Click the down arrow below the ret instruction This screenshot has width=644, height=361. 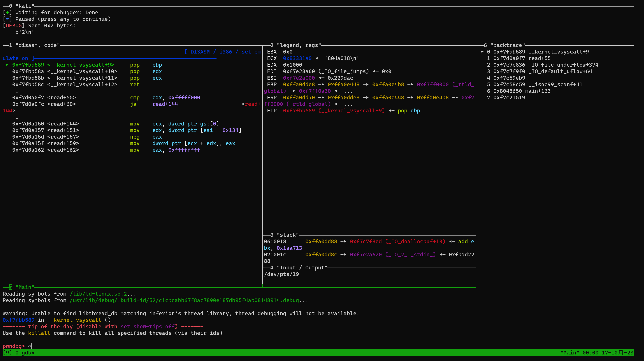point(17,91)
